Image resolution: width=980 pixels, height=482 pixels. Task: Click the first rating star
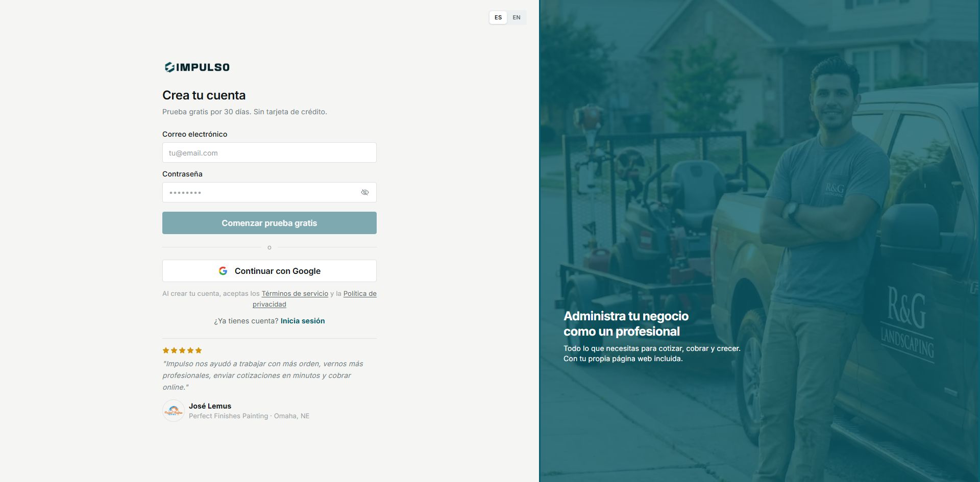click(166, 350)
